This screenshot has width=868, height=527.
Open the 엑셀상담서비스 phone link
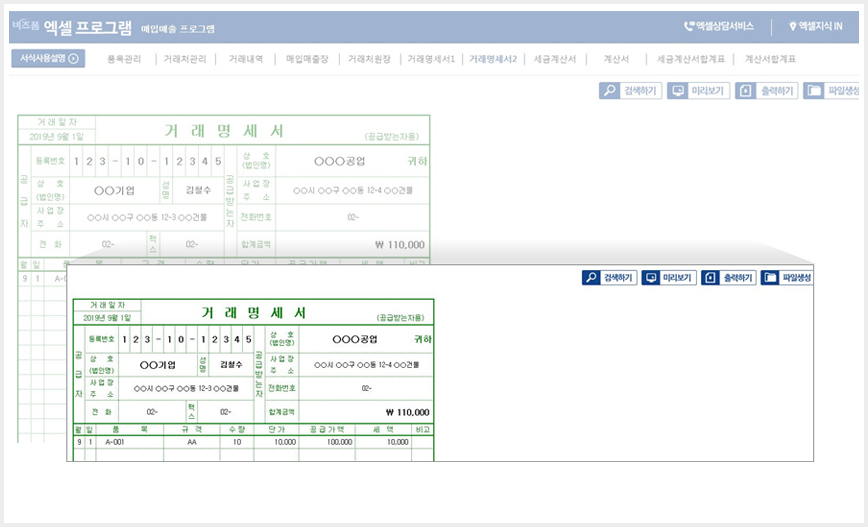tap(719, 26)
